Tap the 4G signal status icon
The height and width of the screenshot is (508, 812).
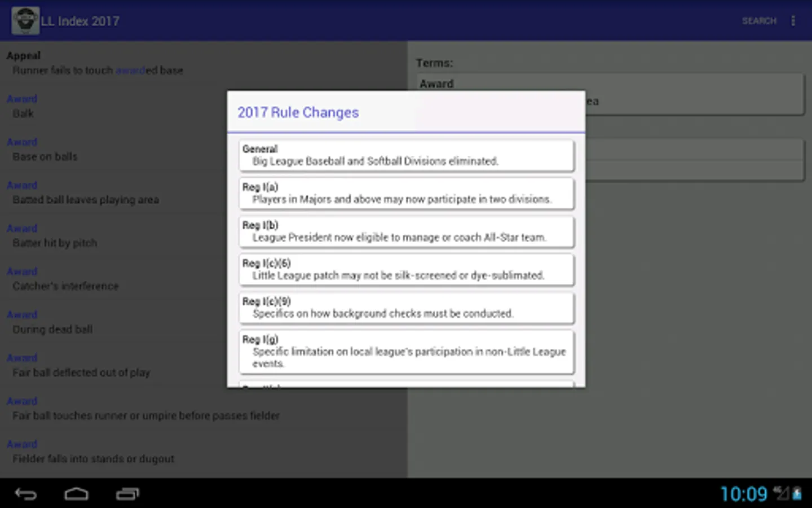(x=781, y=493)
